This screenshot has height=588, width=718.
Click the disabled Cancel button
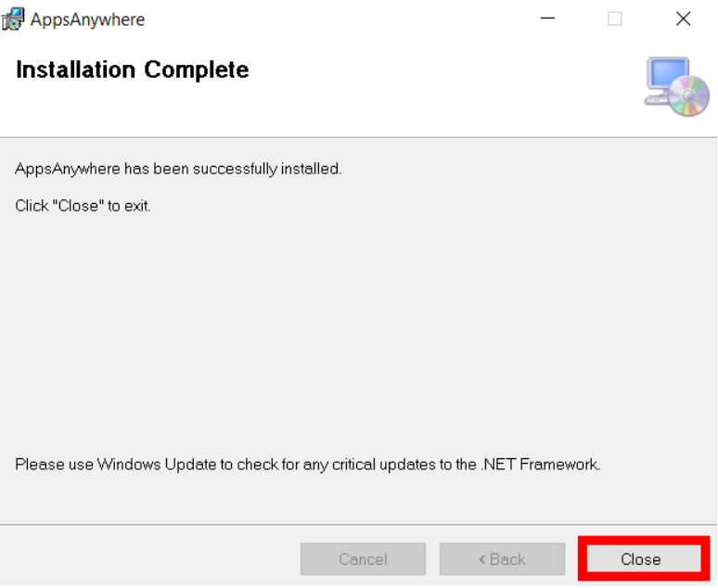click(x=363, y=558)
